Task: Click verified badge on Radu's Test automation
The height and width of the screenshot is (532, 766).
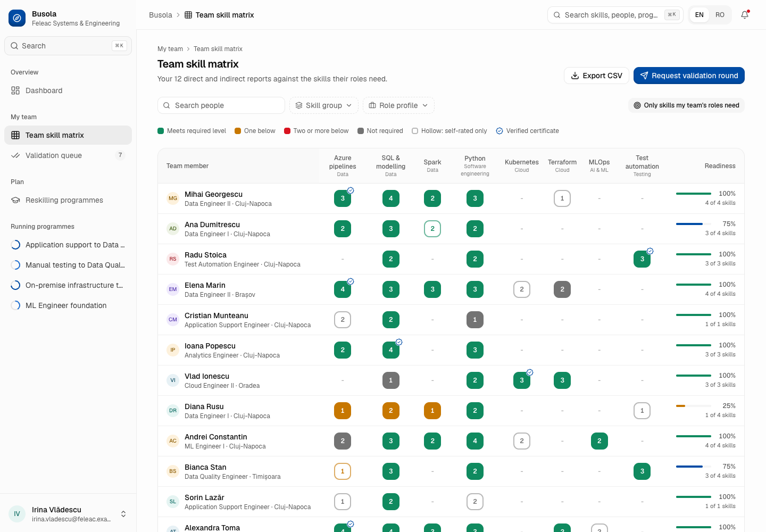Action: tap(650, 251)
